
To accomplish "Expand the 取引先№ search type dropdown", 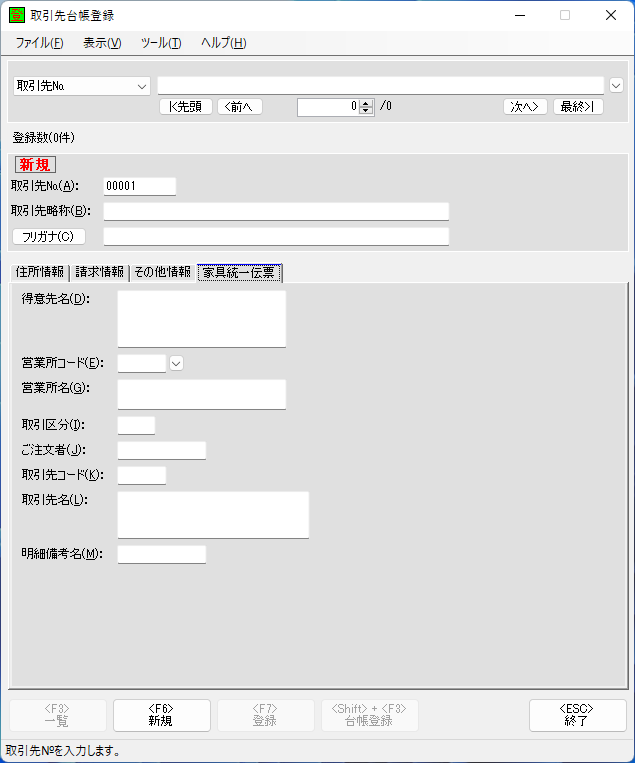I will coord(141,87).
